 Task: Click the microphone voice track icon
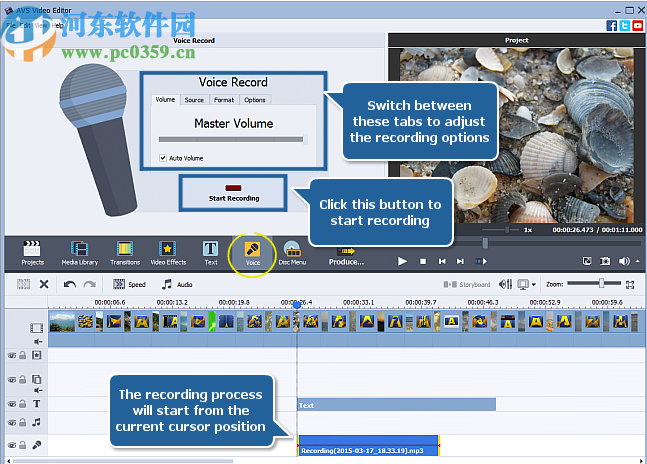[37, 445]
